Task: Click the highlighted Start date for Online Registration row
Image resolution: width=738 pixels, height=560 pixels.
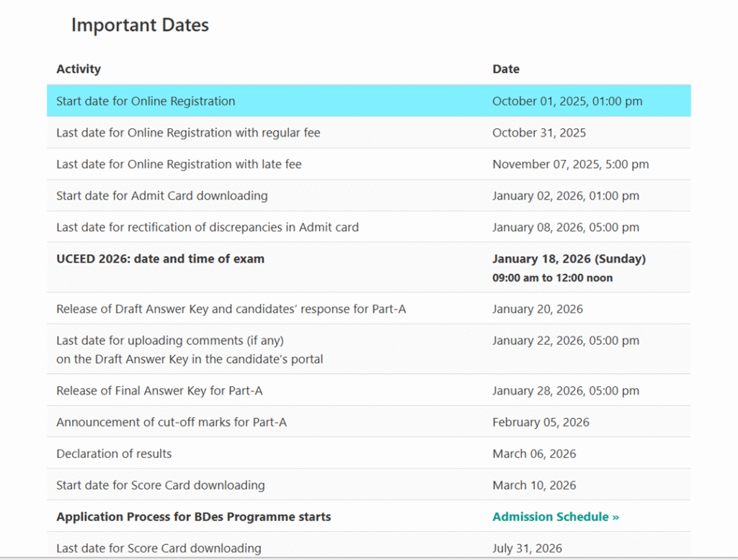Action: (x=146, y=102)
